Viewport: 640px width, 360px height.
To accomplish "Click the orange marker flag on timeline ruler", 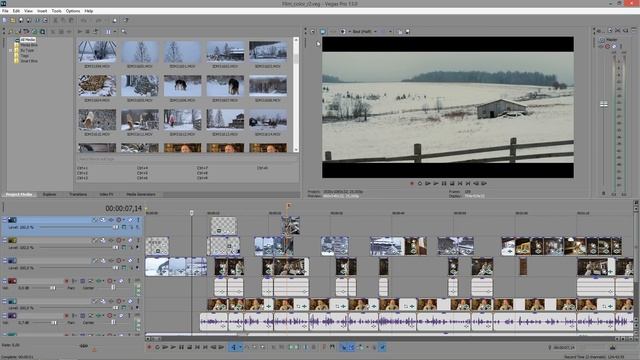I will (289, 205).
